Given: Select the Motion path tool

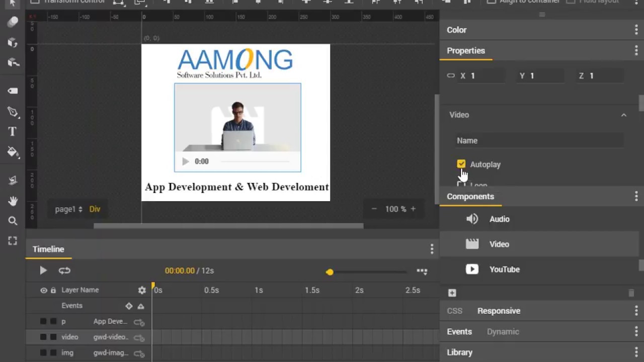Looking at the screenshot, I should coord(13,180).
